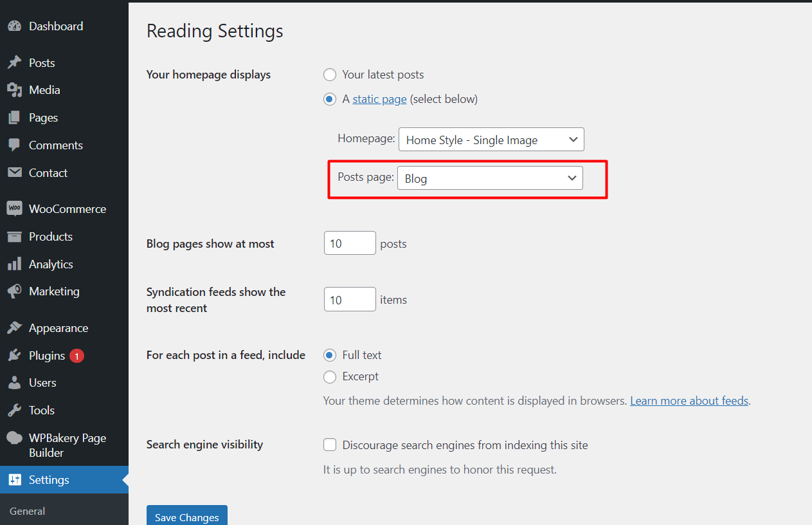Click the Settings menu label
812x525 pixels.
(x=49, y=480)
